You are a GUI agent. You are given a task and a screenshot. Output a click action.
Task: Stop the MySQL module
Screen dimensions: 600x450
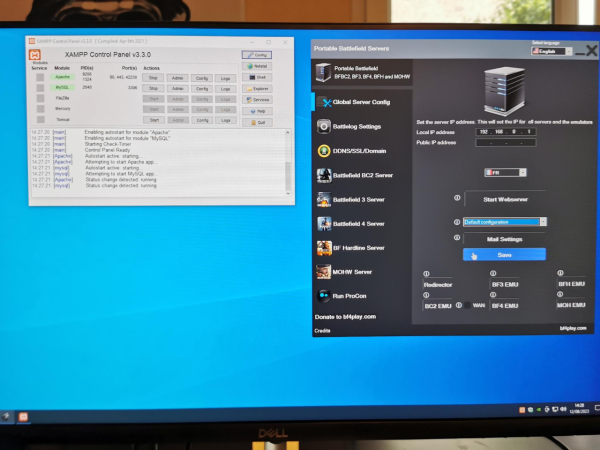pyautogui.click(x=153, y=88)
